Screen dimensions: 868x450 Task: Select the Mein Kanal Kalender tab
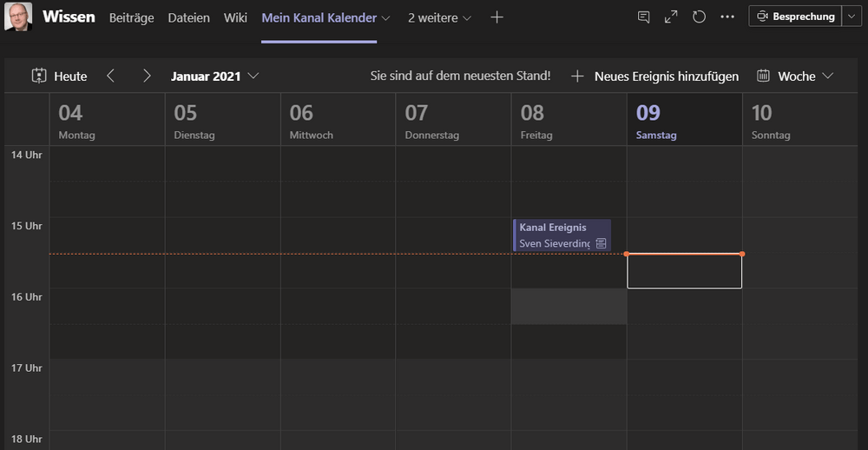click(319, 17)
